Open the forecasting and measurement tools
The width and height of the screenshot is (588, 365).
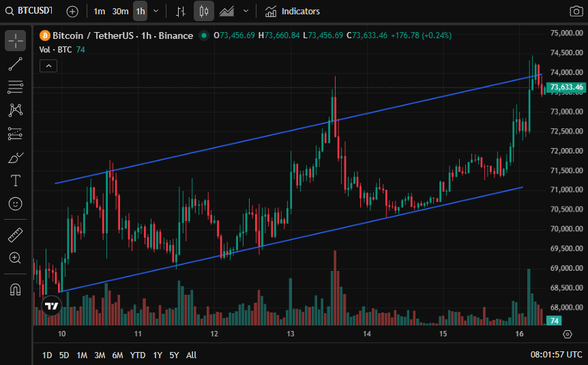(x=16, y=134)
